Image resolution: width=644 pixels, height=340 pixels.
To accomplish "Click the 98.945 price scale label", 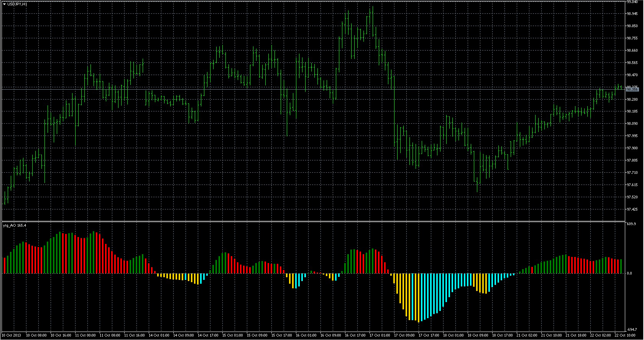I will [632, 14].
